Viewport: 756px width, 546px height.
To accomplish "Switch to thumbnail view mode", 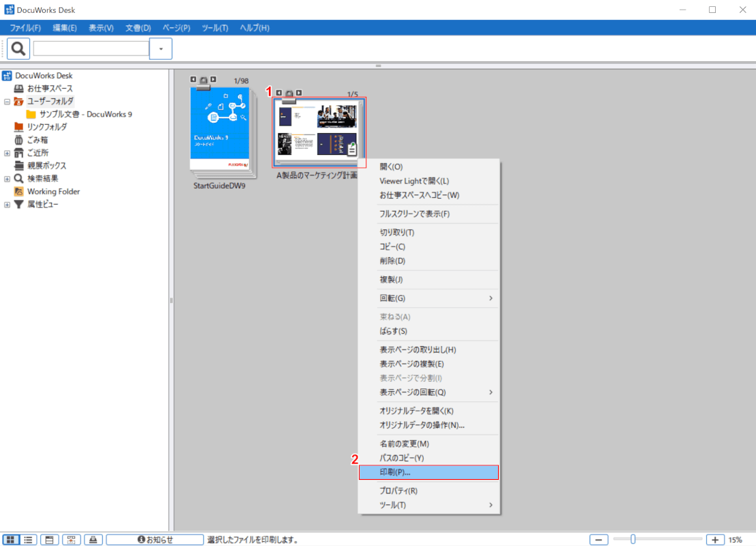I will [x=11, y=539].
